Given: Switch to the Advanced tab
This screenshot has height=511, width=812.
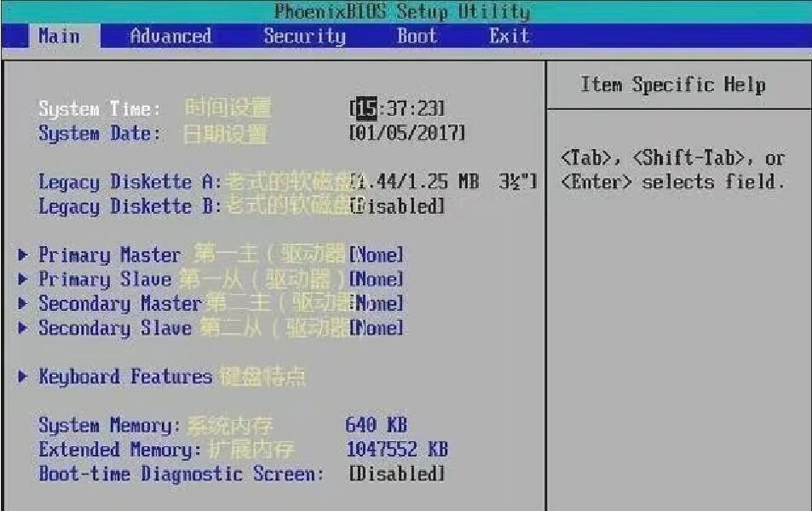Looking at the screenshot, I should pyautogui.click(x=170, y=36).
